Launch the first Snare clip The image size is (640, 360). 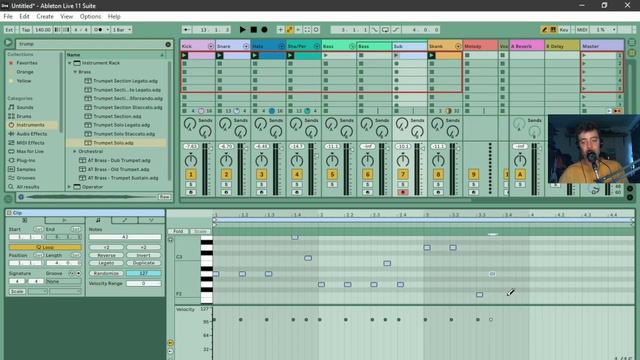pyautogui.click(x=220, y=55)
